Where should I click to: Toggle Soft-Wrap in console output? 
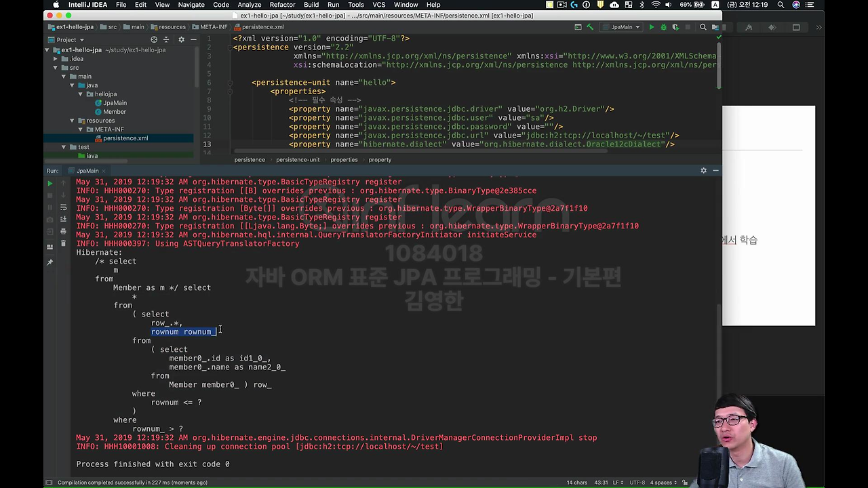(63, 207)
